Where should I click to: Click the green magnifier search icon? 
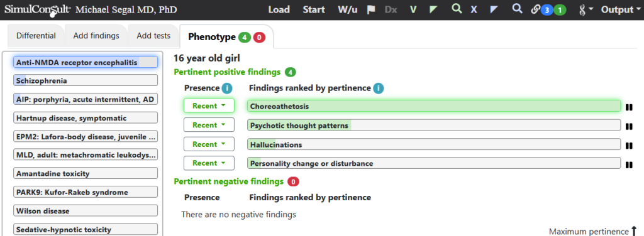click(457, 9)
